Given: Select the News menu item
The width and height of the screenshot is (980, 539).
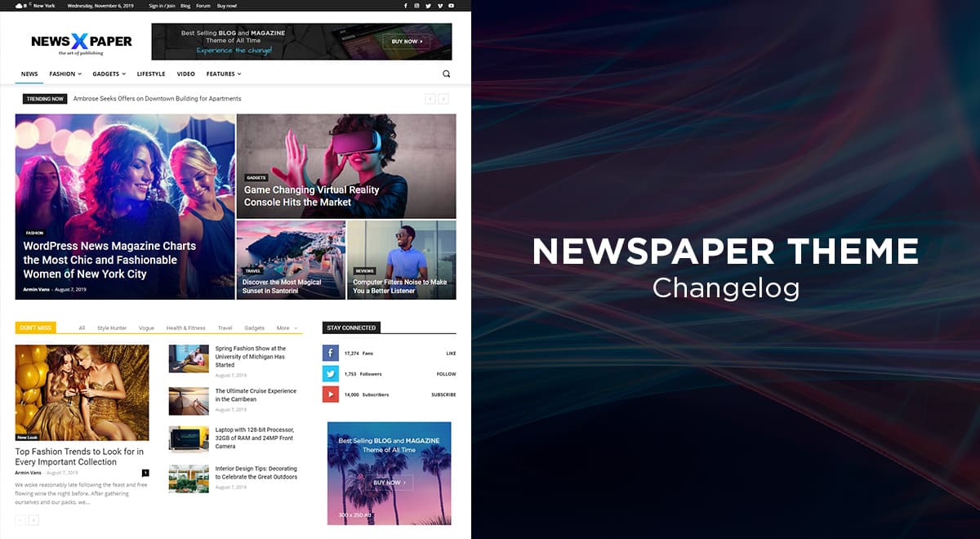Looking at the screenshot, I should pos(29,74).
